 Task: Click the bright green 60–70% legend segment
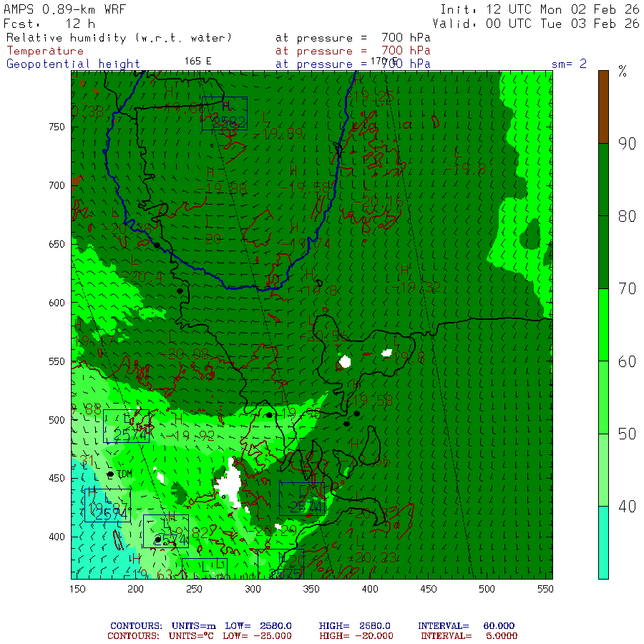pos(603,325)
